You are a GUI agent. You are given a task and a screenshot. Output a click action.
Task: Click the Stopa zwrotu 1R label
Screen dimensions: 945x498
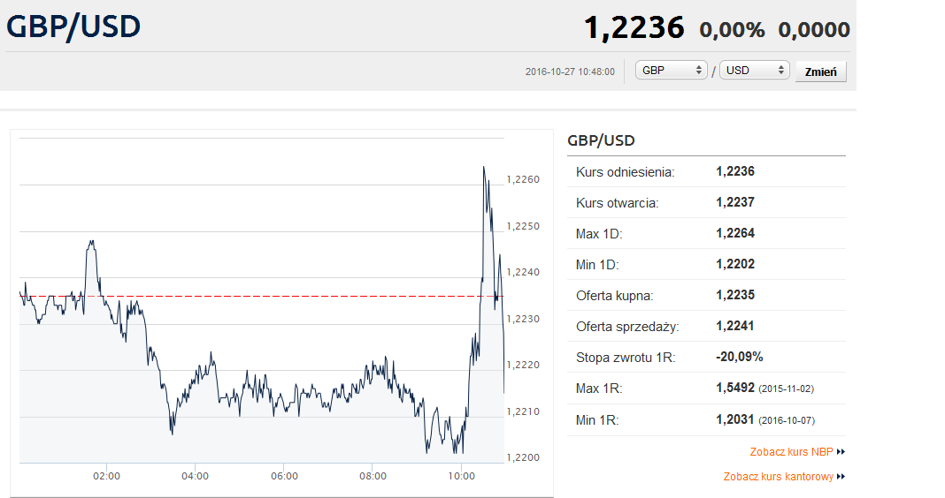(626, 358)
